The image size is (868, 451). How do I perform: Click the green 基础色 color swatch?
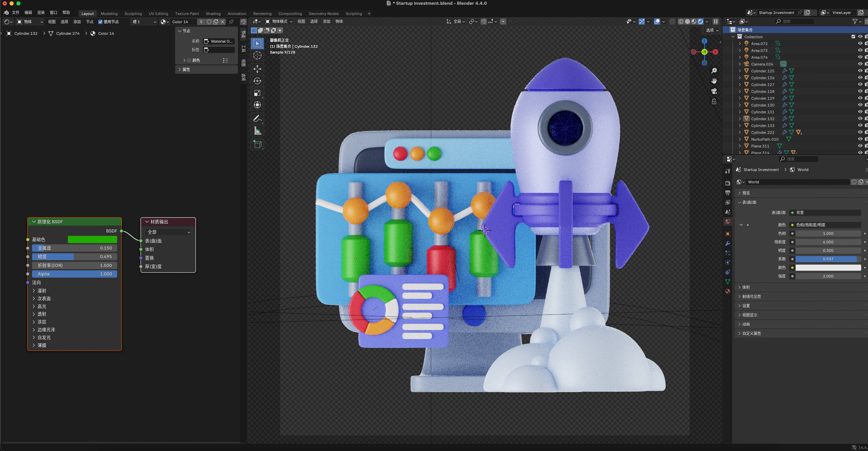(x=92, y=239)
